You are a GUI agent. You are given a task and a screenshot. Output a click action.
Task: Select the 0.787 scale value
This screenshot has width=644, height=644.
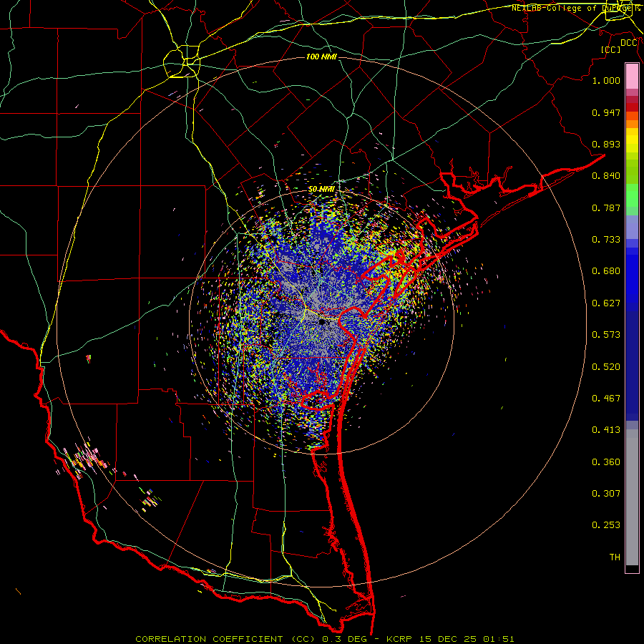[x=606, y=208]
